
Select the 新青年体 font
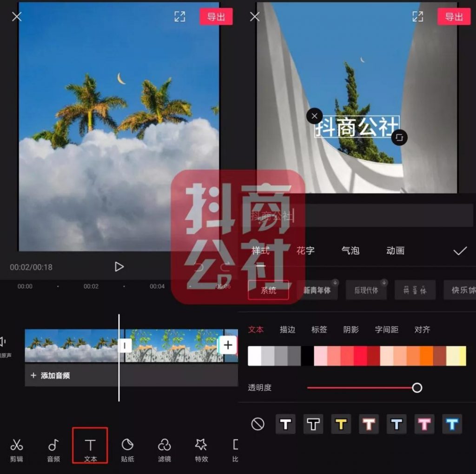[x=317, y=290]
